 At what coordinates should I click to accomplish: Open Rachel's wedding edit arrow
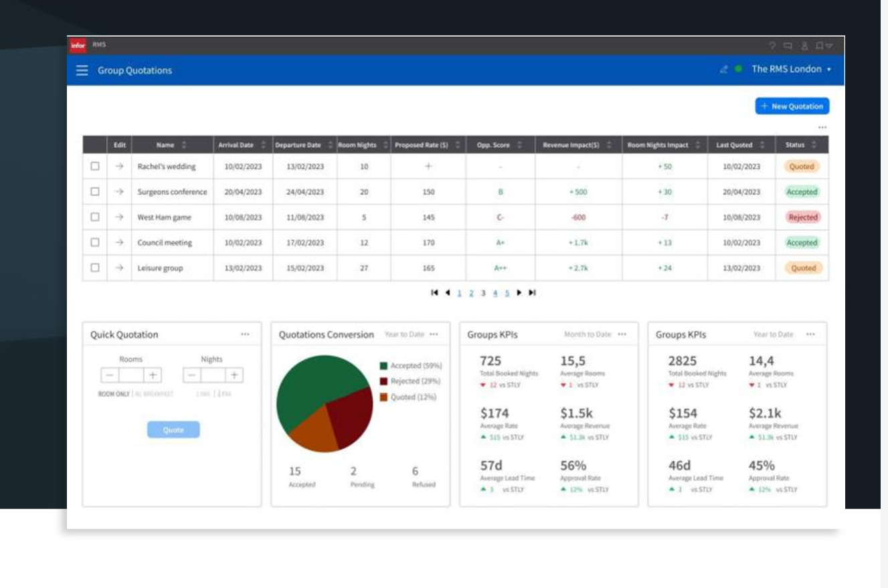tap(119, 167)
